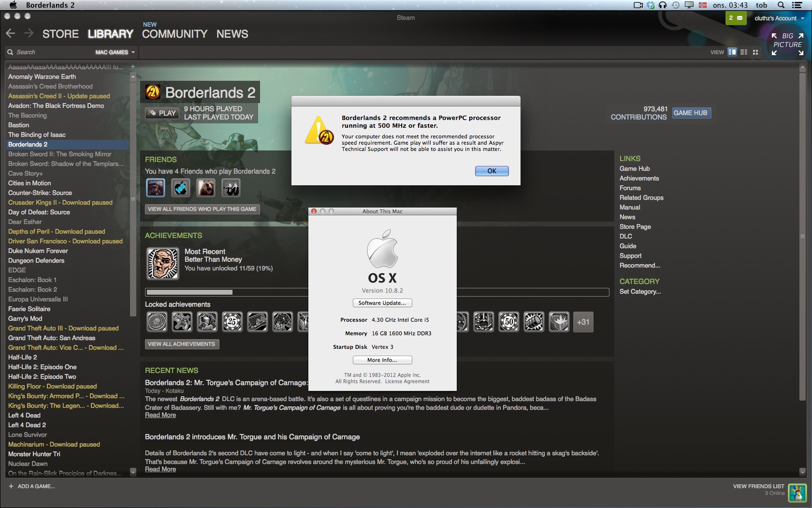This screenshot has height=508, width=812.
Task: Click the PLAY button
Action: pos(162,113)
